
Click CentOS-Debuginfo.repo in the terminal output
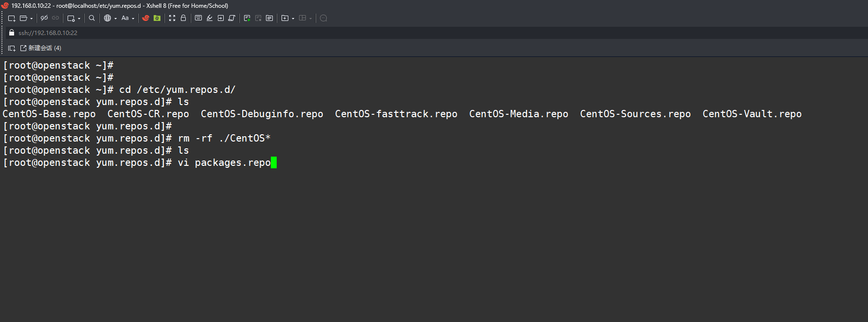[x=262, y=114]
